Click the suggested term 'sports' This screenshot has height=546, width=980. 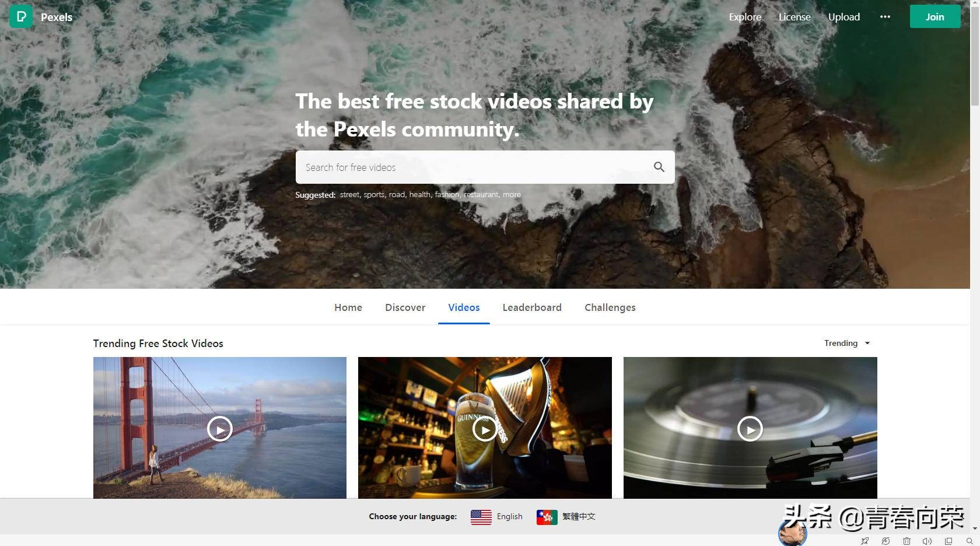374,194
